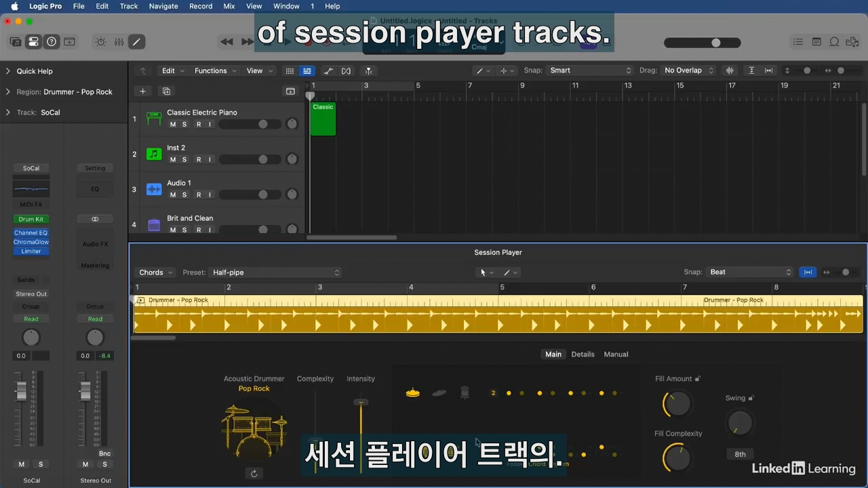This screenshot has width=868, height=488.
Task: Open the tracks area Functions dropdown
Action: pos(216,70)
